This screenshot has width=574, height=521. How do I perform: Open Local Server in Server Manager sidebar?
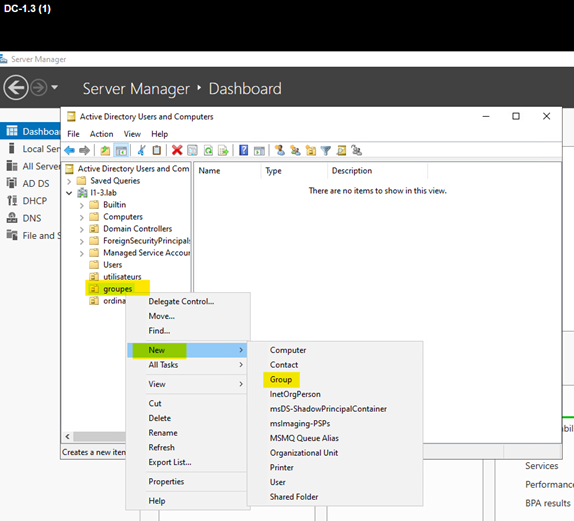(33, 149)
